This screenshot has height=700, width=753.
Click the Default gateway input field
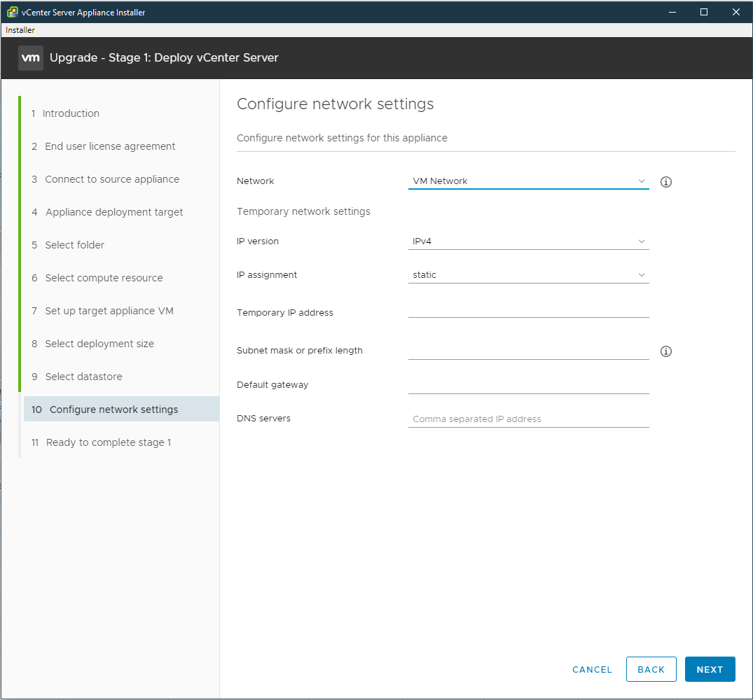(x=528, y=384)
